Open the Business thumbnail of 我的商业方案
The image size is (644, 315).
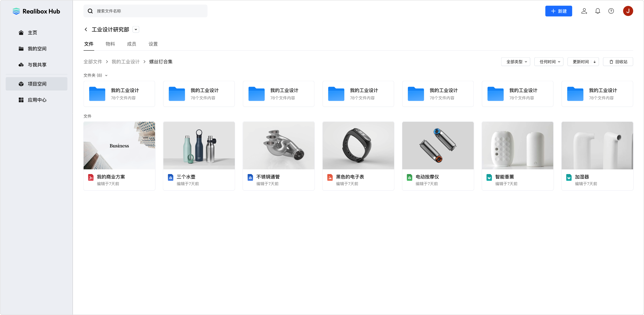click(119, 145)
